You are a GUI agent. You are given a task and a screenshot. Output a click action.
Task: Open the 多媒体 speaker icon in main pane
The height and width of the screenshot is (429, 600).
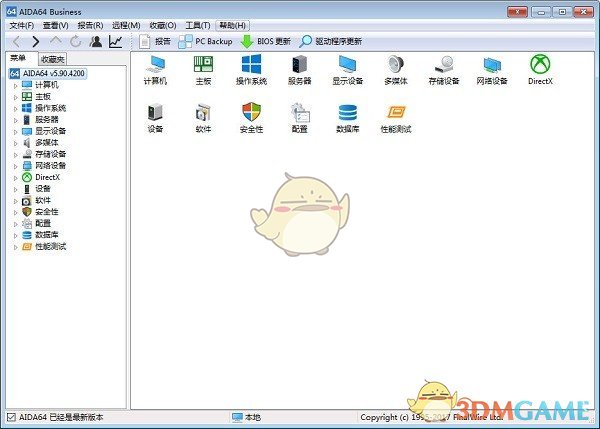coord(396,70)
